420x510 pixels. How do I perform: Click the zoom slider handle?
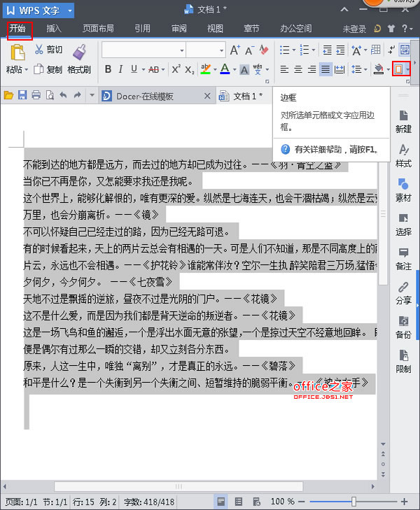(354, 501)
